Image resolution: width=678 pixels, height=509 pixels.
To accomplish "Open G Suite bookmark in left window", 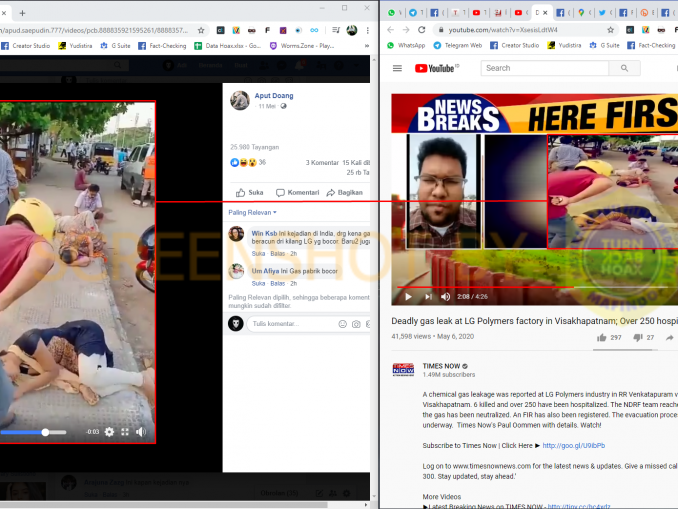I will pos(115,45).
